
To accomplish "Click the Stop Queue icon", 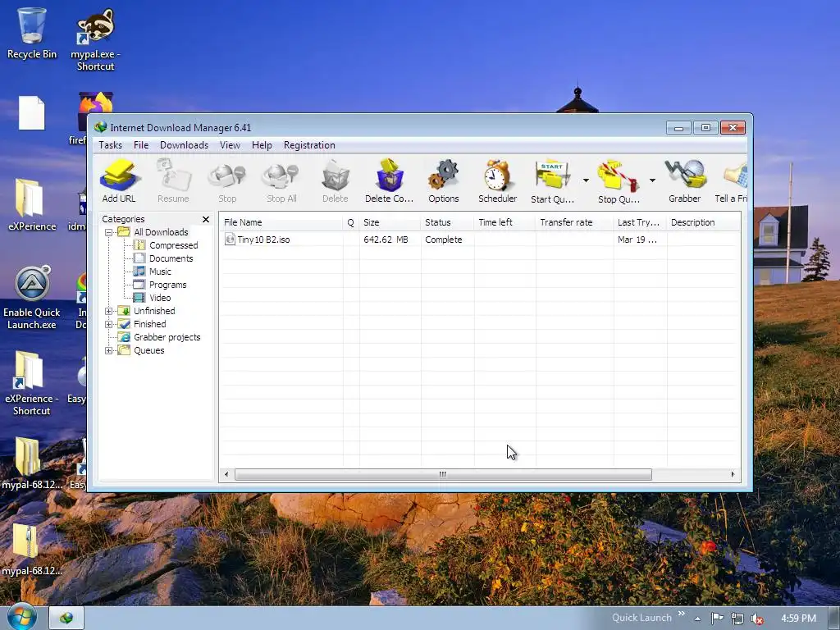I will pyautogui.click(x=619, y=181).
